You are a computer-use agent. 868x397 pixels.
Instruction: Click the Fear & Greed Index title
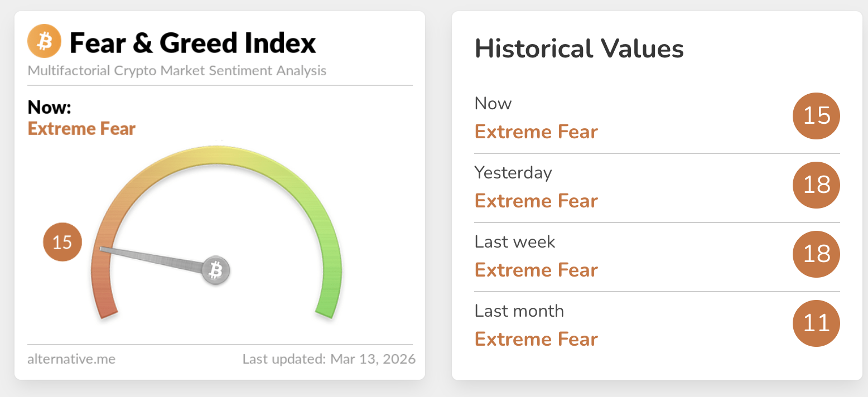point(192,43)
